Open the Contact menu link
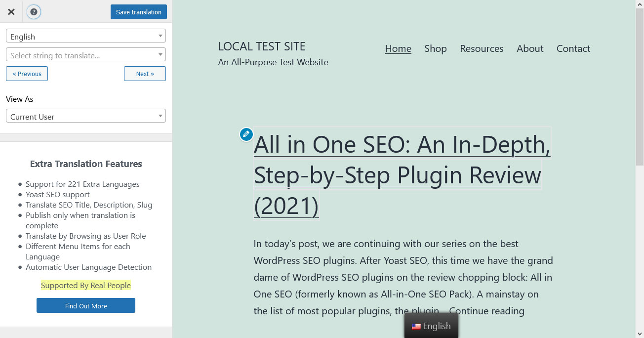The width and height of the screenshot is (644, 338). (573, 48)
